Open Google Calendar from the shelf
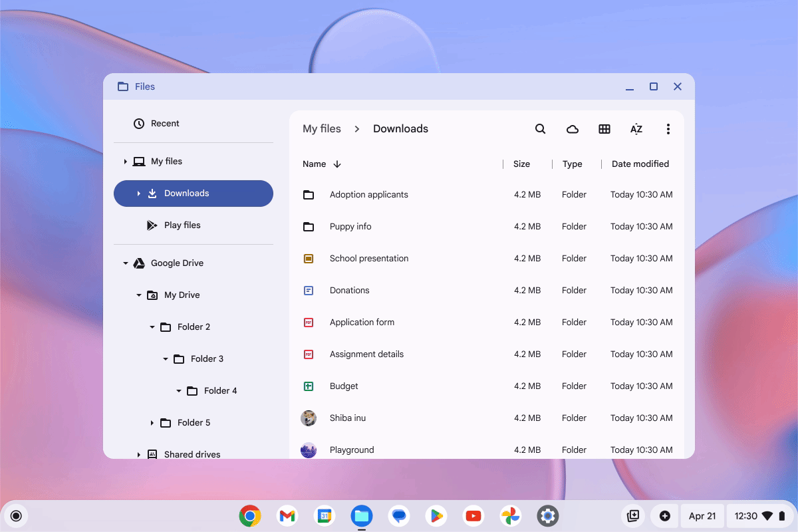The height and width of the screenshot is (532, 798). 325,515
